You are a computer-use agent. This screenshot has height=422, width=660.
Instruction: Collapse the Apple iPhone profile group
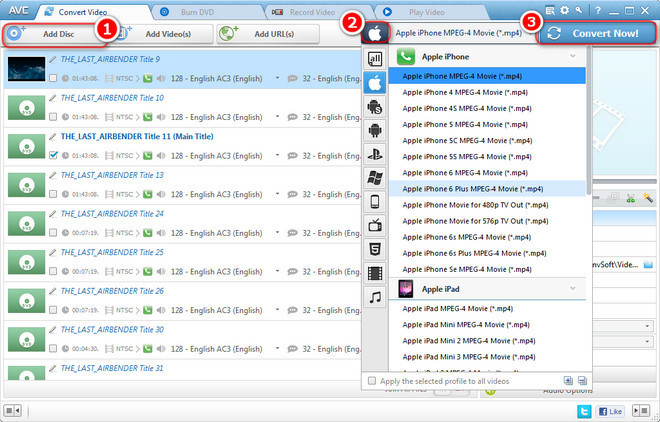coord(572,56)
